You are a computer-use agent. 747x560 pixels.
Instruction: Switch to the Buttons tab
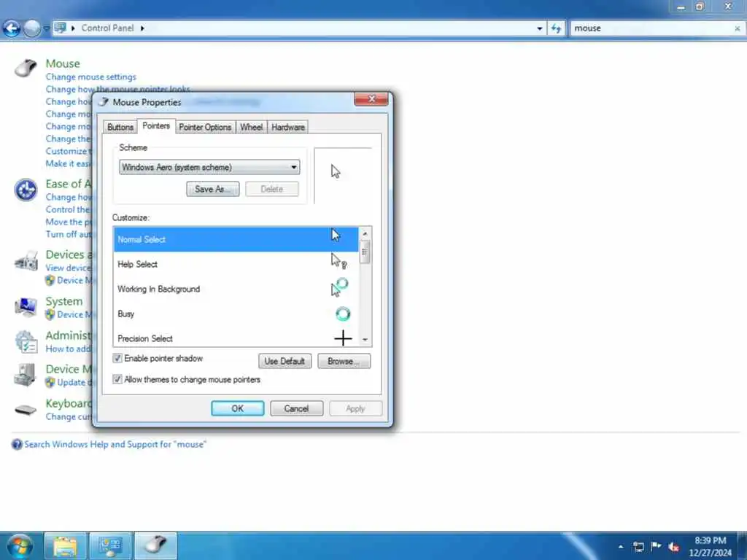(x=120, y=127)
